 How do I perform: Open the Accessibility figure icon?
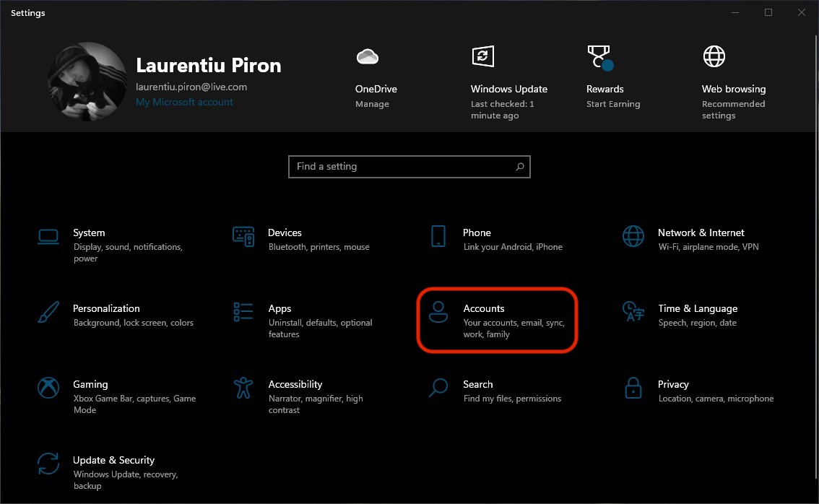pyautogui.click(x=243, y=388)
